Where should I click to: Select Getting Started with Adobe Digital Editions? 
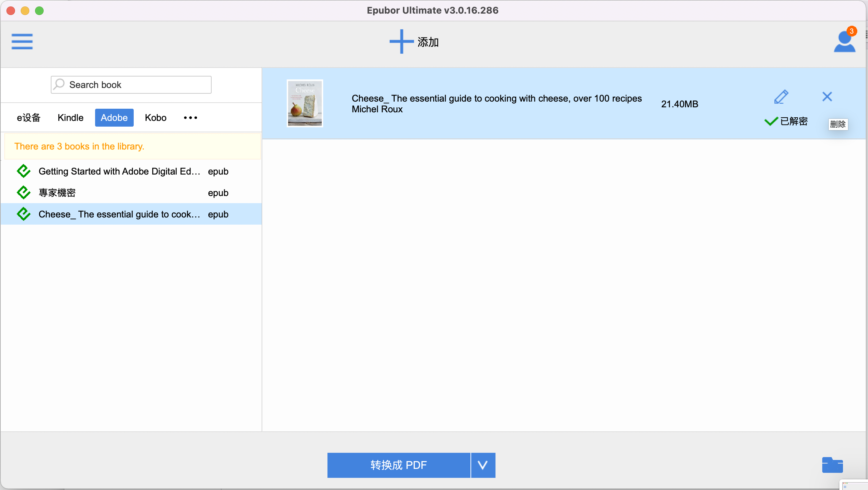[x=131, y=171]
